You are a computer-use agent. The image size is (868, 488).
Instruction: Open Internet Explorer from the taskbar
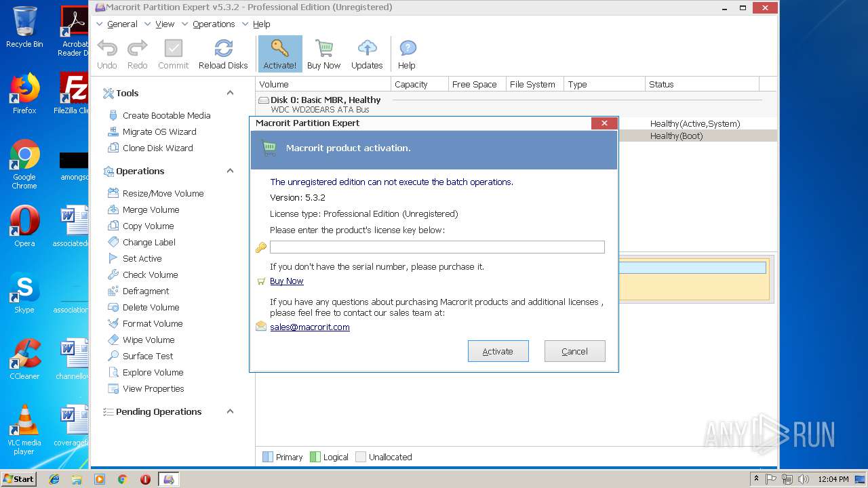[x=54, y=479]
